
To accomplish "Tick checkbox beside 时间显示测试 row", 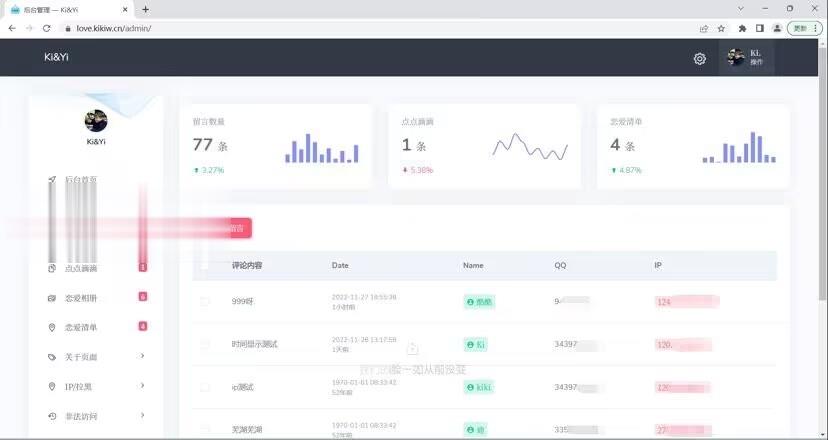I will [x=205, y=344].
